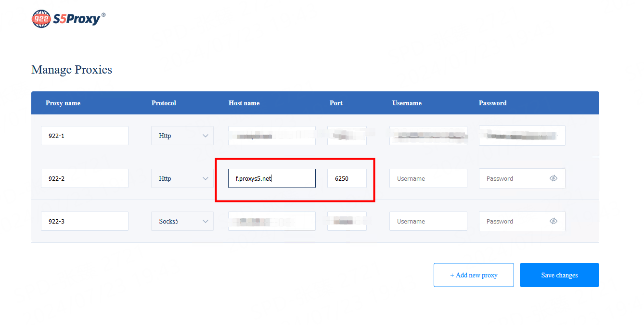
Task: Focus the port field in the 922-3 row
Action: pos(347,221)
